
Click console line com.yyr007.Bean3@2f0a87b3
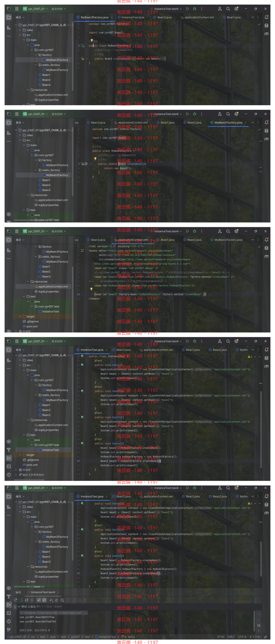click(x=38, y=622)
